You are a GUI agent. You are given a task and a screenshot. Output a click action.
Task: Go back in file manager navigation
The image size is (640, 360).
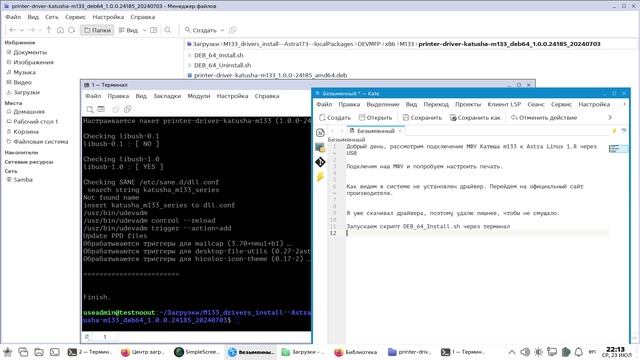click(x=13, y=30)
